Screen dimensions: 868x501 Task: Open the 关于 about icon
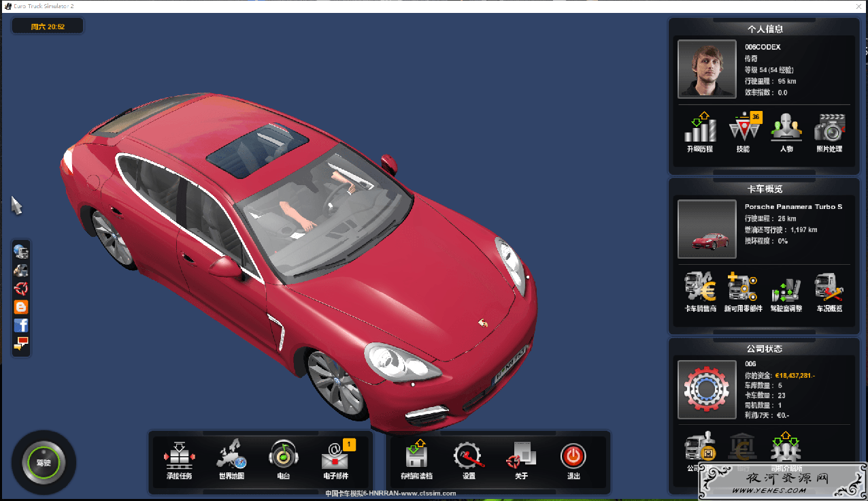[521, 455]
